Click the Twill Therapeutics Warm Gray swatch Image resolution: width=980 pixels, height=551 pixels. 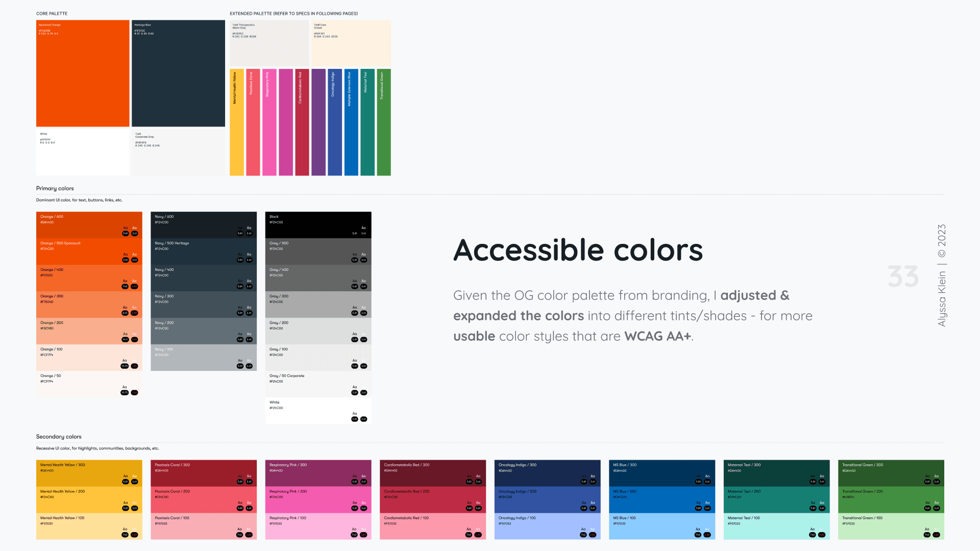269,43
